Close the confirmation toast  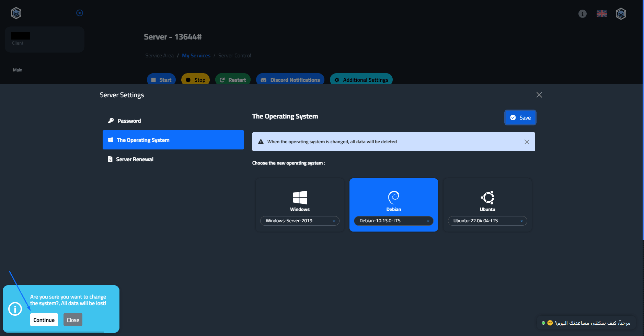[73, 320]
